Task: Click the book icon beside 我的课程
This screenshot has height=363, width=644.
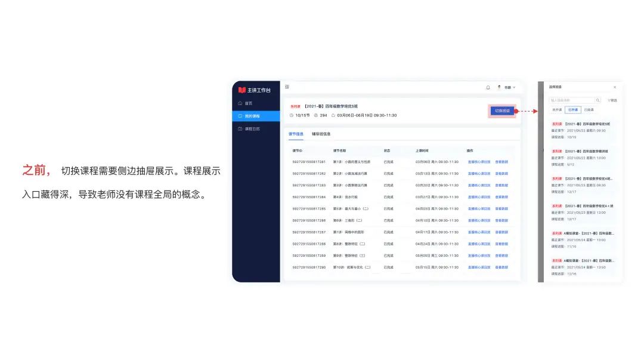Action: 240,116
